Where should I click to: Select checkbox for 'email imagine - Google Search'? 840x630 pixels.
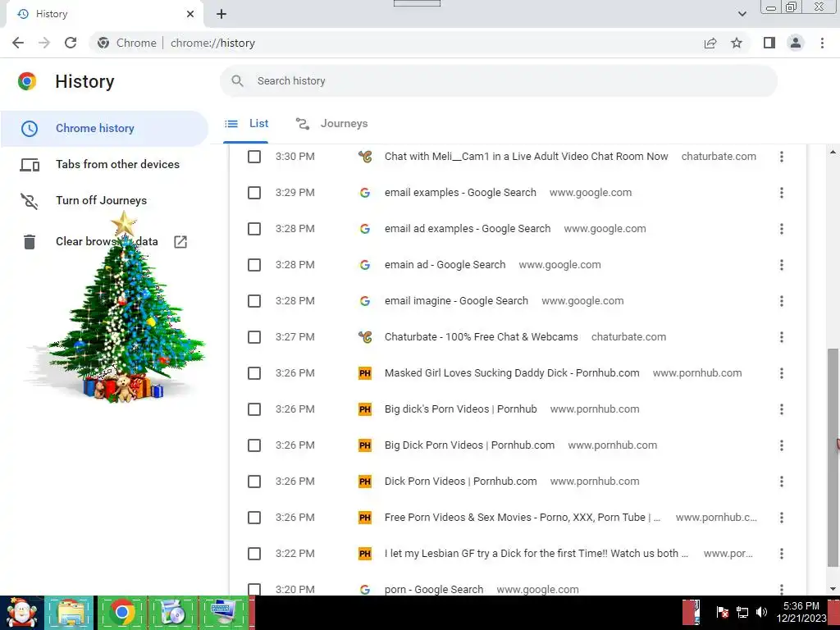pyautogui.click(x=254, y=301)
